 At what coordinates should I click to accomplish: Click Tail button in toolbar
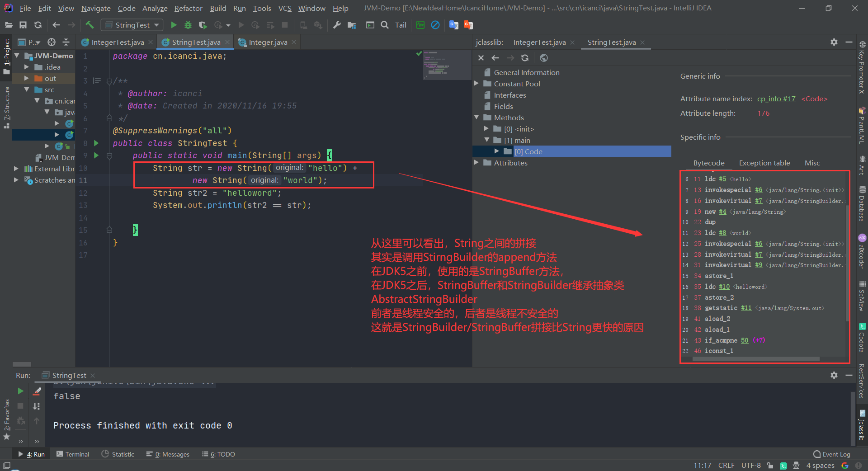coord(401,25)
